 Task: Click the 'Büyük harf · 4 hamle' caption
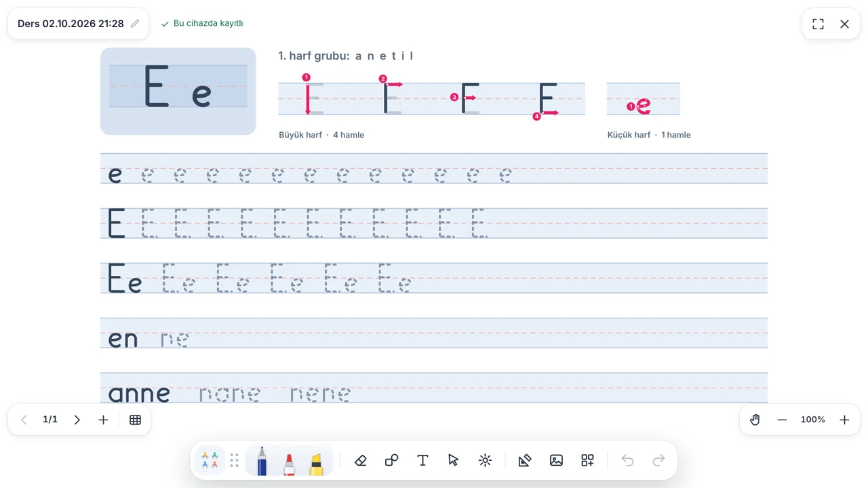tap(321, 135)
